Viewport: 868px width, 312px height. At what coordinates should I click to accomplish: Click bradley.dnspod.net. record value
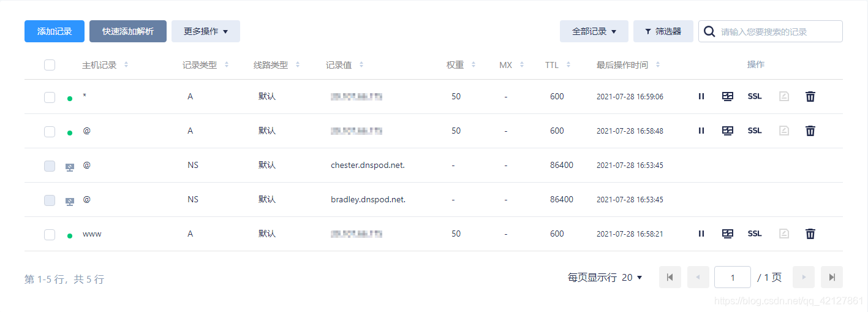(368, 199)
